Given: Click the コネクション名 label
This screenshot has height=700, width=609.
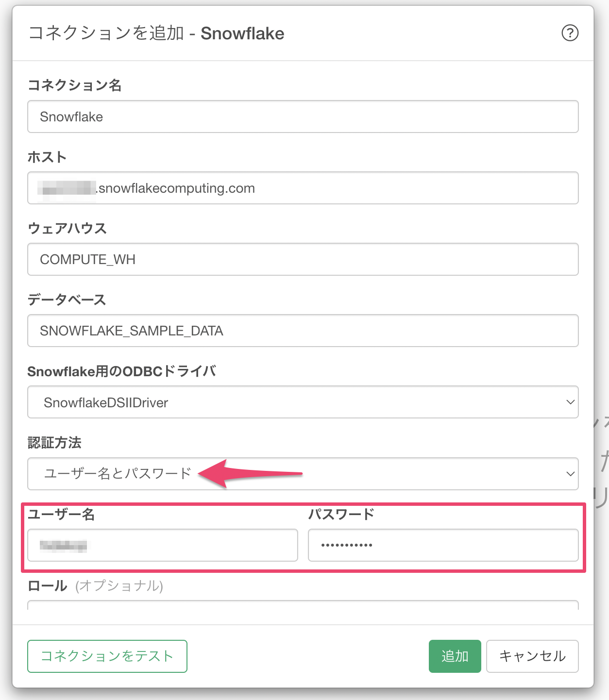Looking at the screenshot, I should click(x=75, y=85).
